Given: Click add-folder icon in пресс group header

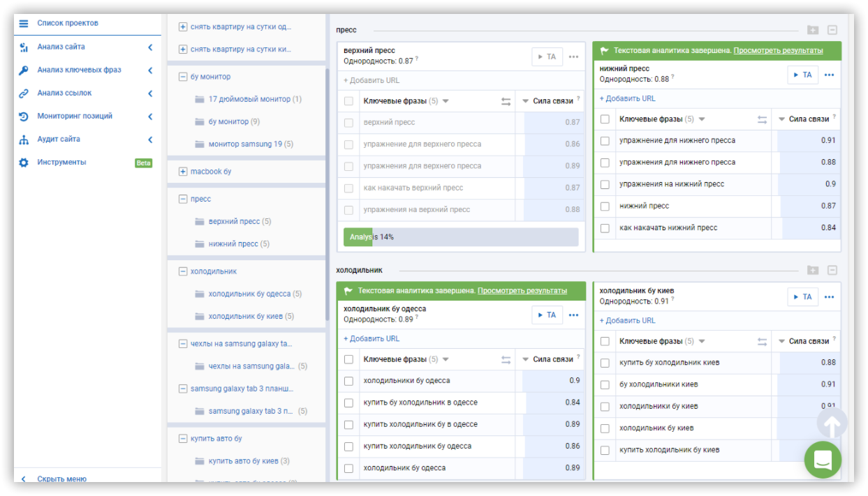Looking at the screenshot, I should click(x=813, y=30).
